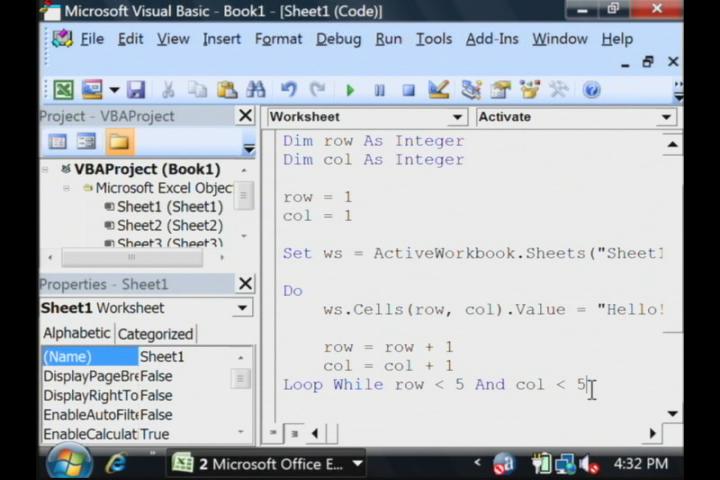Open the Debug menu
The height and width of the screenshot is (480, 720).
(x=338, y=39)
